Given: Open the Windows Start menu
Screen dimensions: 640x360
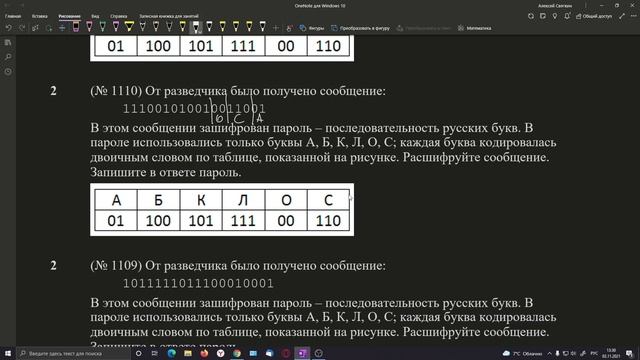Looking at the screenshot, I should coord(7,353).
